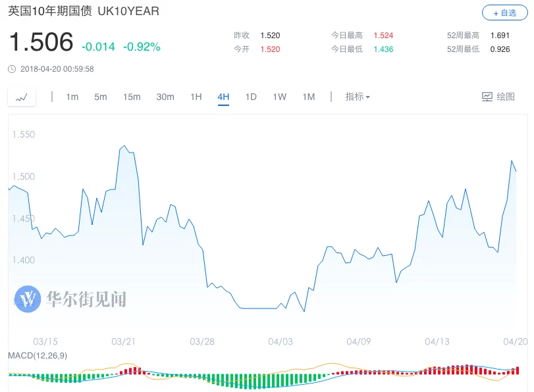534x392 pixels.
Task: Expand the 指标 indicators dropdown
Action: pos(358,97)
